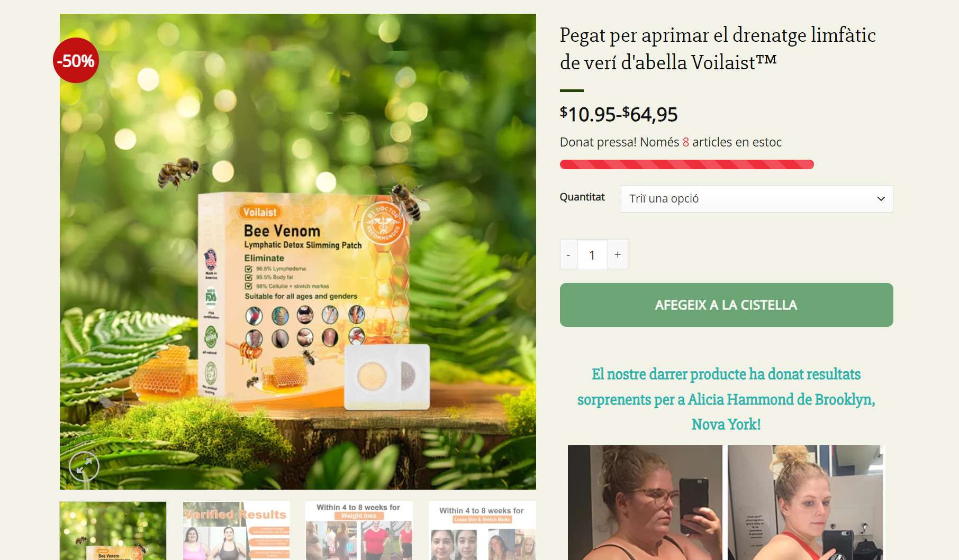Image resolution: width=959 pixels, height=560 pixels.
Task: Click the product title Pegat per aprimar
Action: [718, 49]
